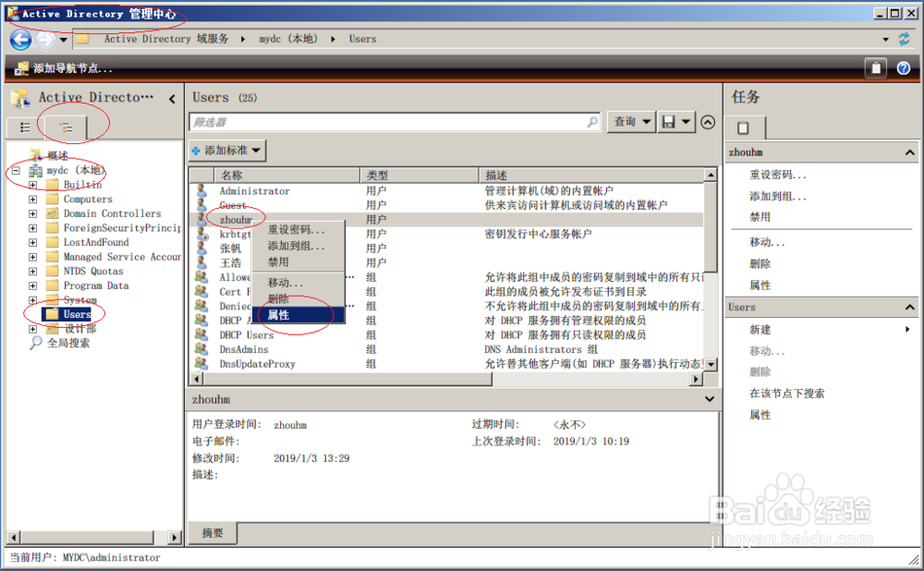This screenshot has width=924, height=571.
Task: Switch to list view tab
Action: (25, 128)
